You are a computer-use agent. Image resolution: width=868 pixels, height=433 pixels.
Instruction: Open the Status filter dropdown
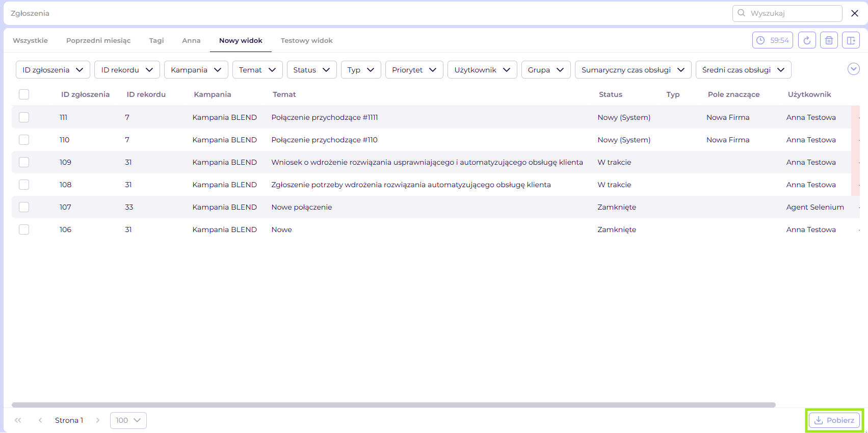311,70
